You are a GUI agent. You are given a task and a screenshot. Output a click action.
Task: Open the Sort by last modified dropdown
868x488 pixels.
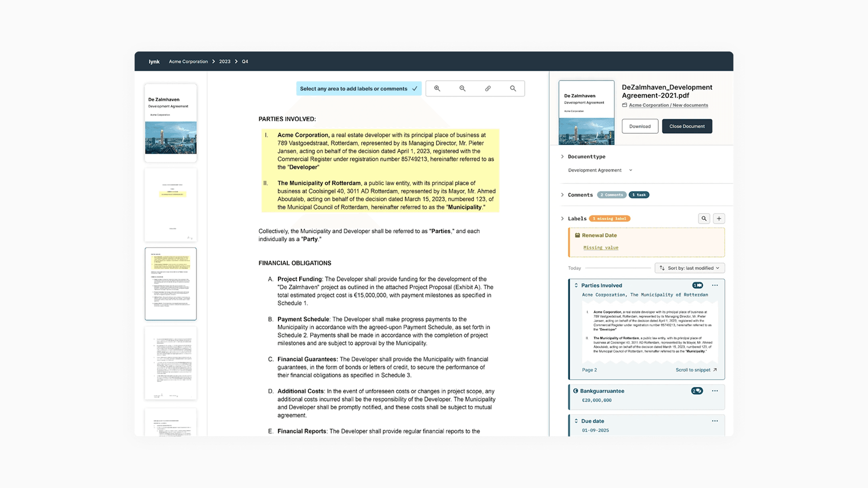tap(689, 268)
